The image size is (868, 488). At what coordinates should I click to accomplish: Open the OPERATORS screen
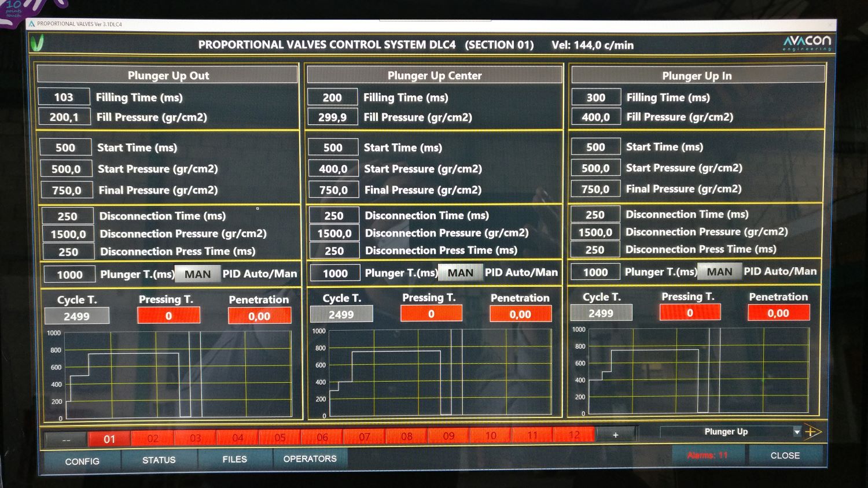[310, 459]
